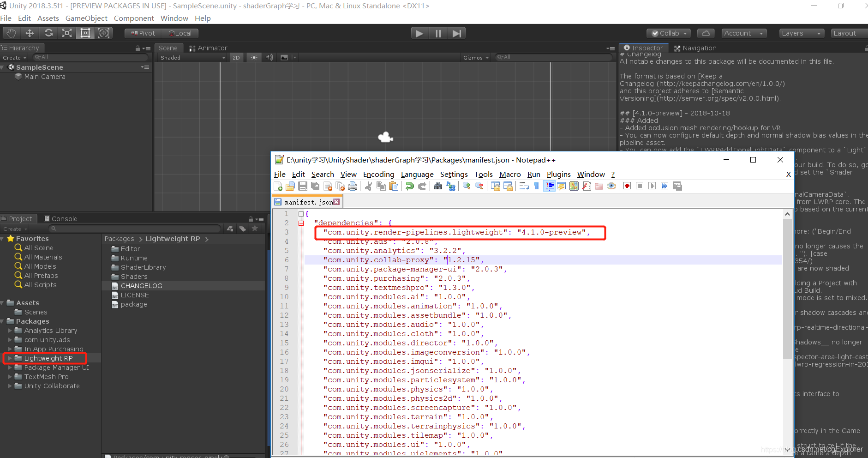Click Zoom In icon in Notepad++
The image size is (868, 458).
click(x=467, y=186)
